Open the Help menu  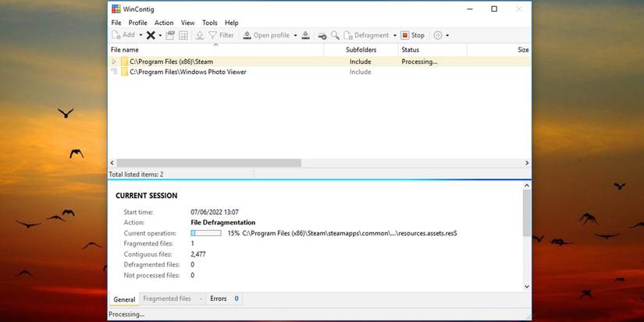tap(232, 23)
